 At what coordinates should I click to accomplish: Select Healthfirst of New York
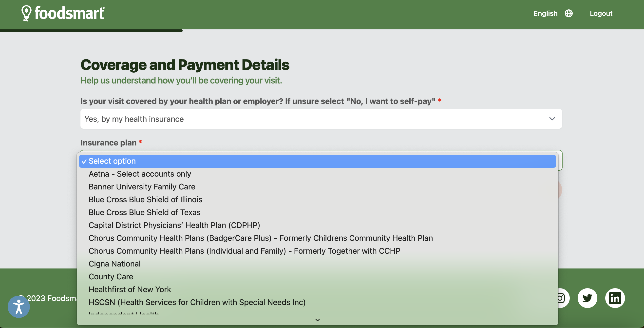click(x=317, y=289)
